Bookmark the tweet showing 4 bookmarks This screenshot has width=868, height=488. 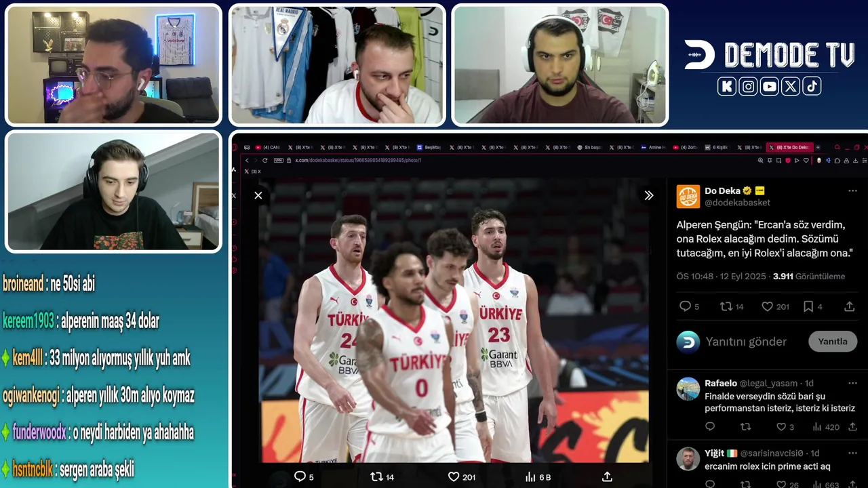coord(812,306)
